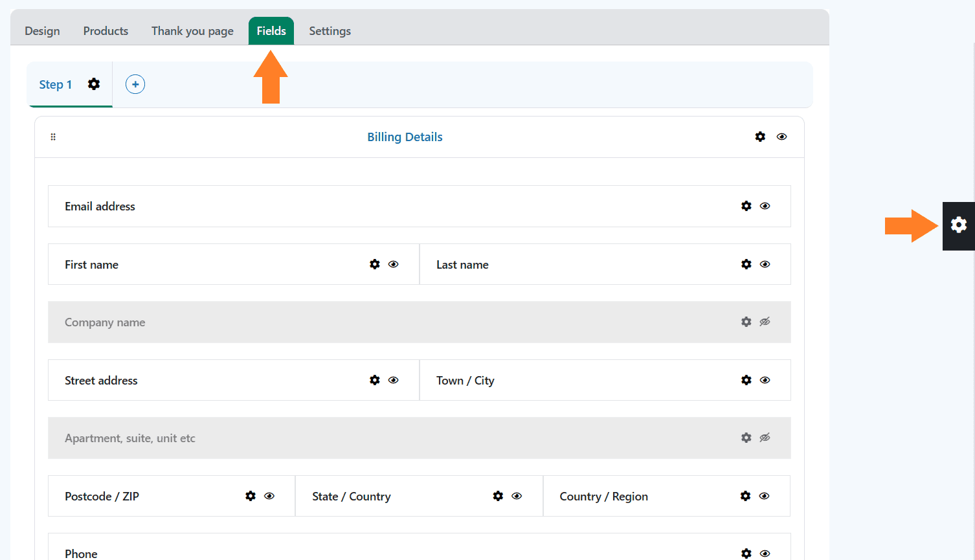The width and height of the screenshot is (975, 560).
Task: Toggle Billing Details section visibility
Action: 781,137
